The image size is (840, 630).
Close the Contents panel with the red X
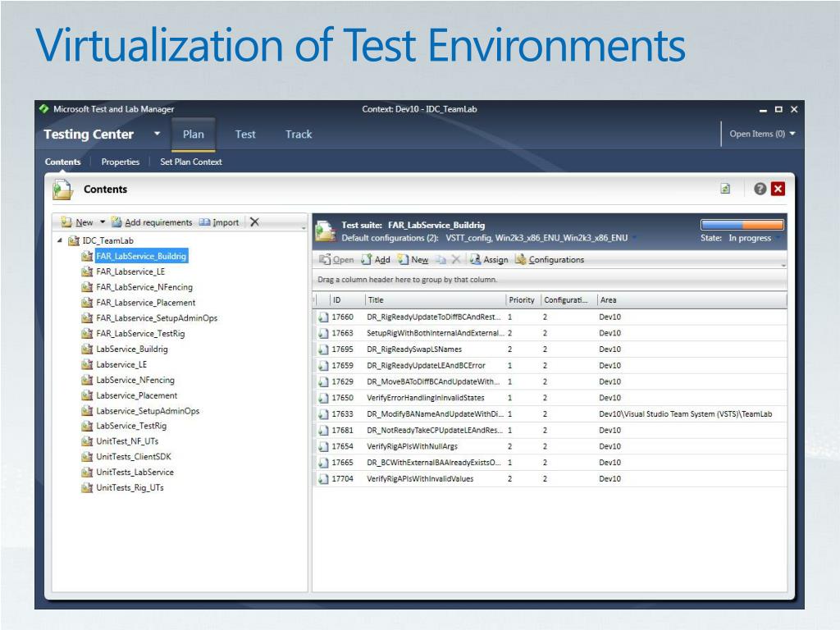[x=778, y=189]
